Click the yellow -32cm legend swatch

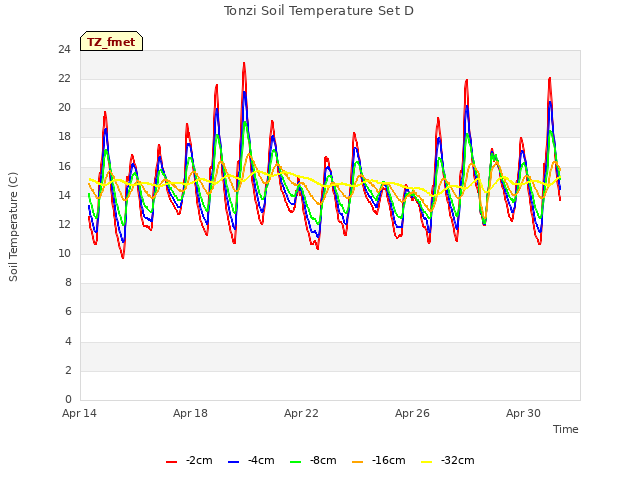click(x=427, y=462)
